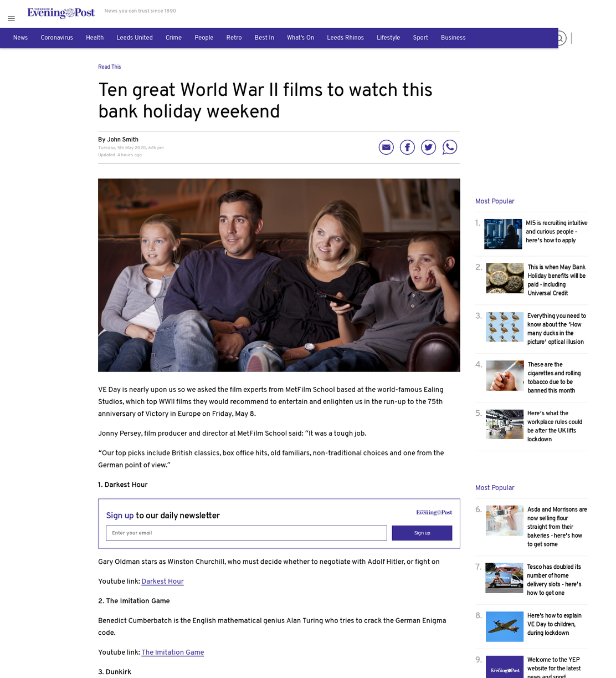The width and height of the screenshot is (616, 678).
Task: Select the People nav item
Action: (x=204, y=38)
